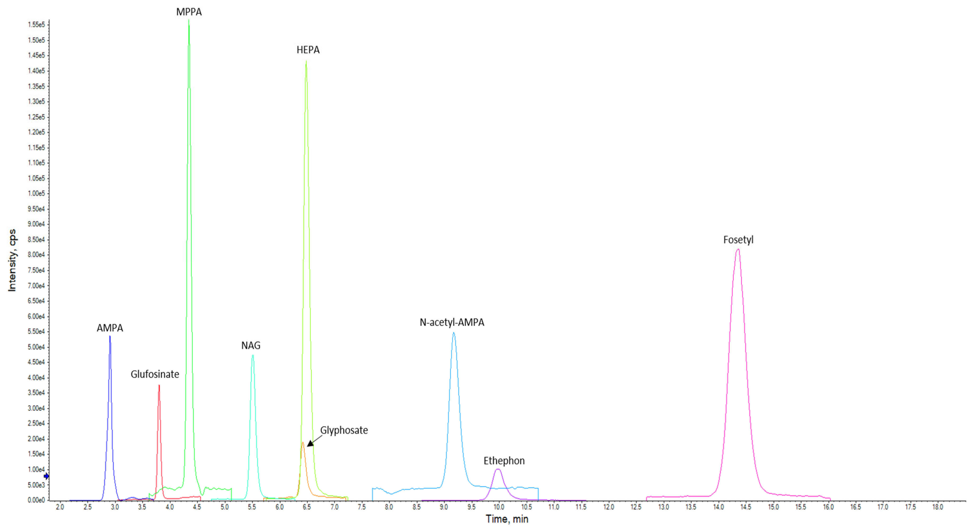Click the 18.0 tick at the end of the time axis
The width and height of the screenshot is (980, 532).
click(x=938, y=507)
